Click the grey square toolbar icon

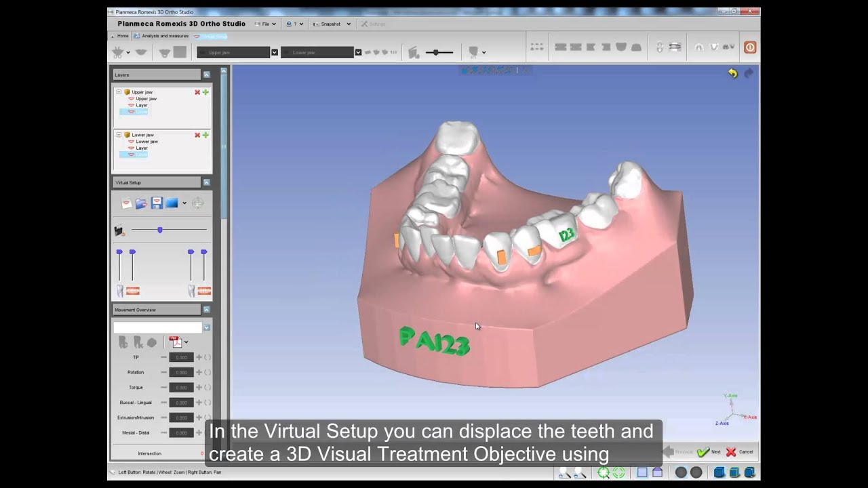[x=180, y=52]
